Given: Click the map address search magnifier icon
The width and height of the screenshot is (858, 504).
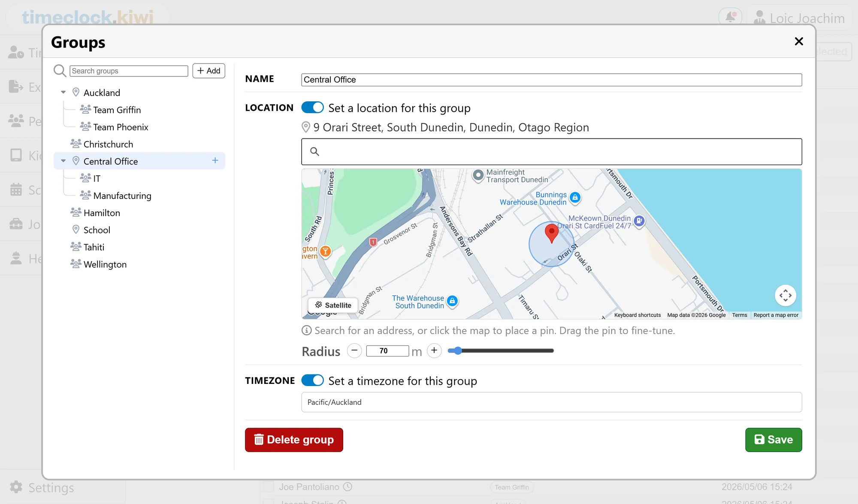Looking at the screenshot, I should (x=314, y=151).
